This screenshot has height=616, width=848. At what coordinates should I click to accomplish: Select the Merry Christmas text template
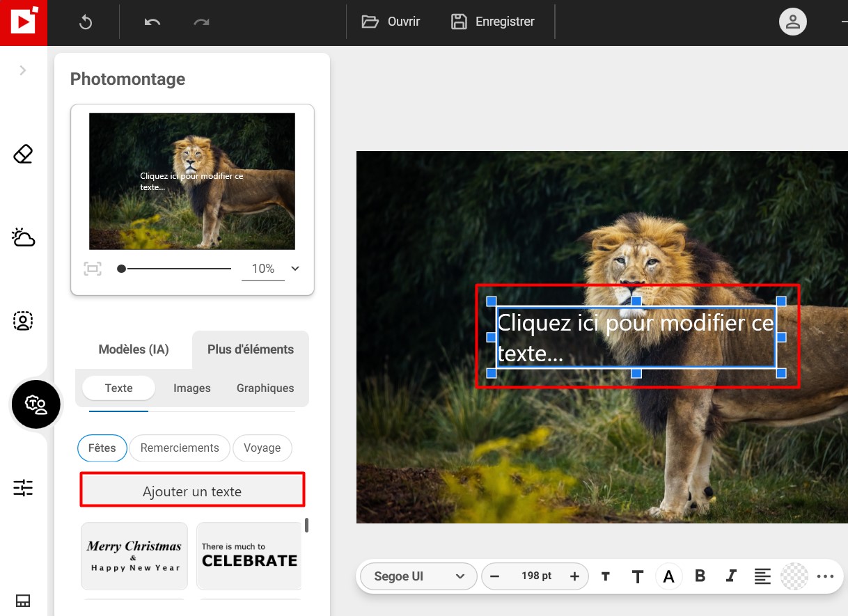(x=134, y=556)
